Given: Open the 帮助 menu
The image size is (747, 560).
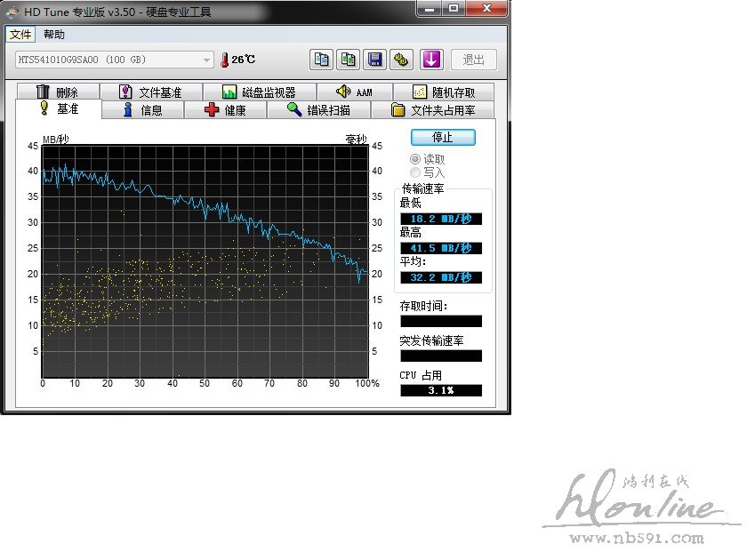Looking at the screenshot, I should [x=54, y=35].
